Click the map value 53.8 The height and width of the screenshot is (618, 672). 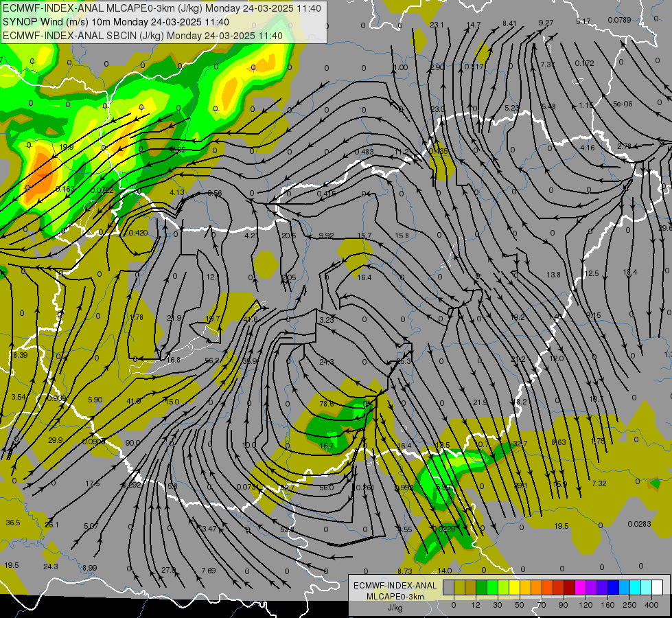click(x=287, y=529)
